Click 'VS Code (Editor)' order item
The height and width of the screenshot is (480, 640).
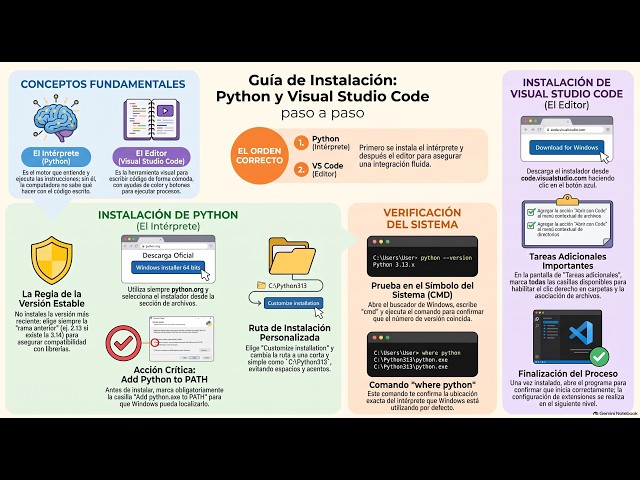(x=327, y=169)
